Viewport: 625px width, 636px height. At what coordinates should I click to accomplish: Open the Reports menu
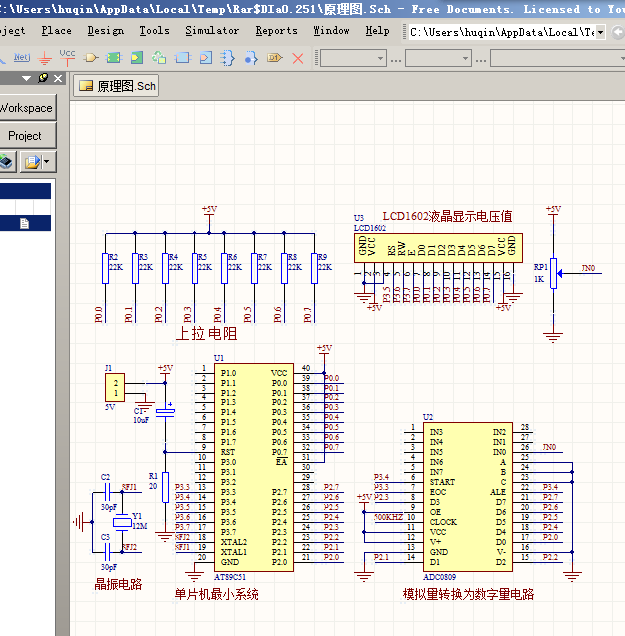tap(276, 31)
